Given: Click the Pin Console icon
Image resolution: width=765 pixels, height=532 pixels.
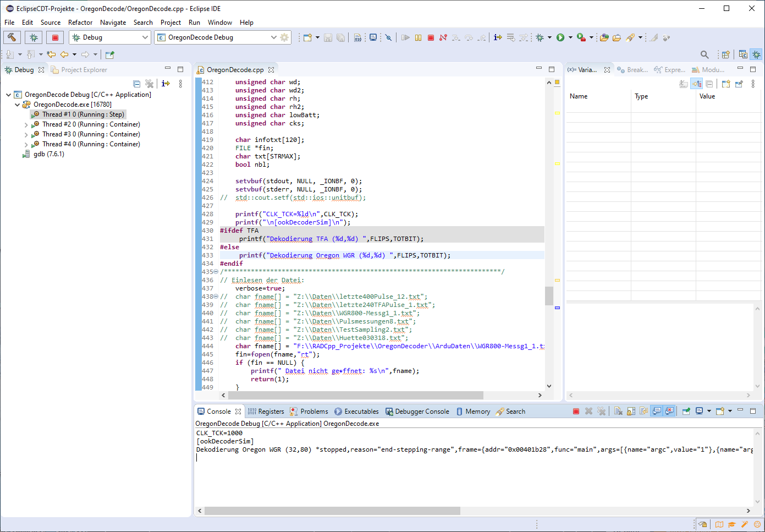Looking at the screenshot, I should tap(686, 411).
